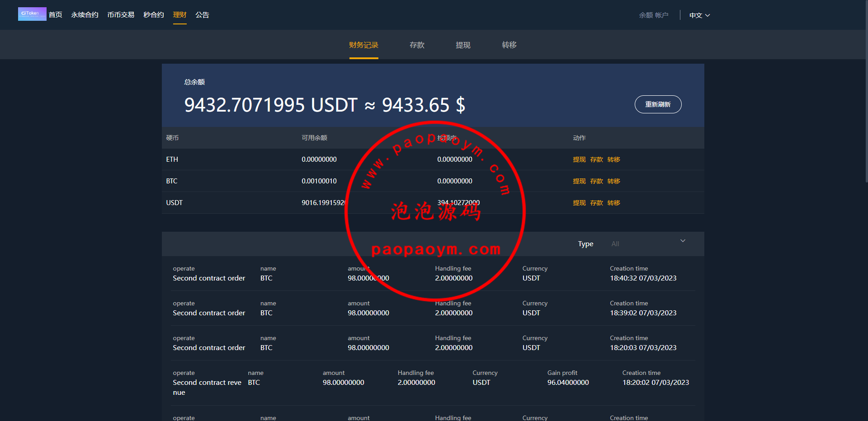Expand the 中文 language dropdown
The width and height of the screenshot is (868, 421).
[x=699, y=15]
